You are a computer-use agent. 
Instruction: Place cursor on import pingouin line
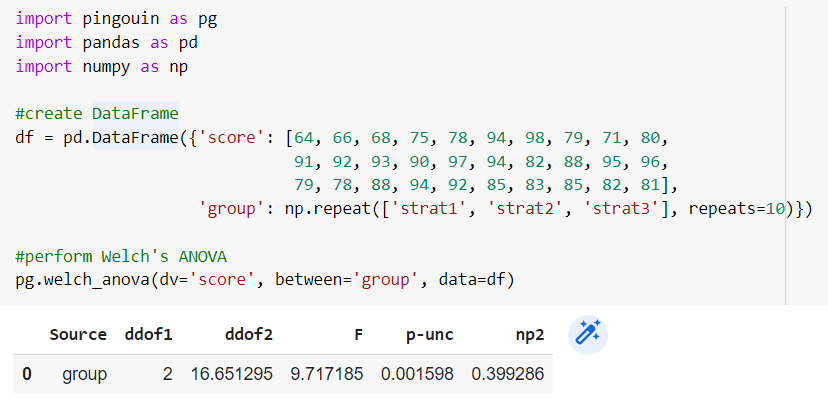(116, 19)
